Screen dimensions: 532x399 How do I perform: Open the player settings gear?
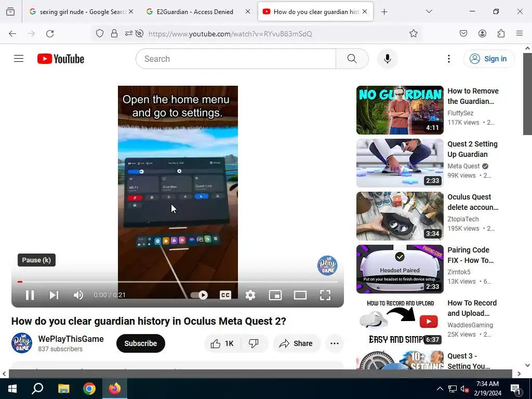(250, 295)
